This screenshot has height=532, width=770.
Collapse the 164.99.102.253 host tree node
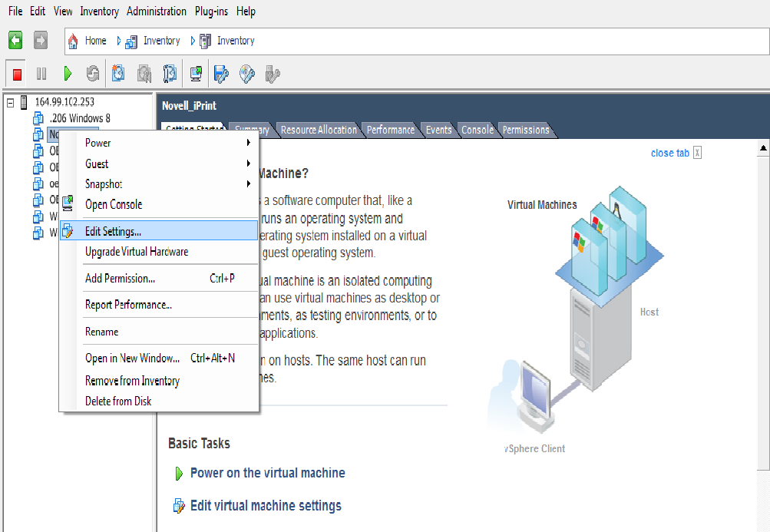click(10, 102)
